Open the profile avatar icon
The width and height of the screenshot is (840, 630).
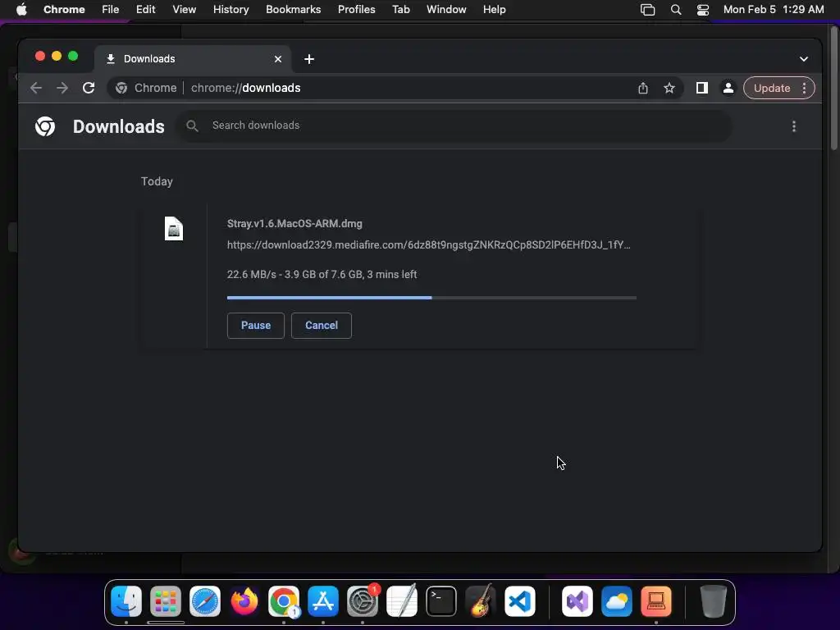coord(728,88)
